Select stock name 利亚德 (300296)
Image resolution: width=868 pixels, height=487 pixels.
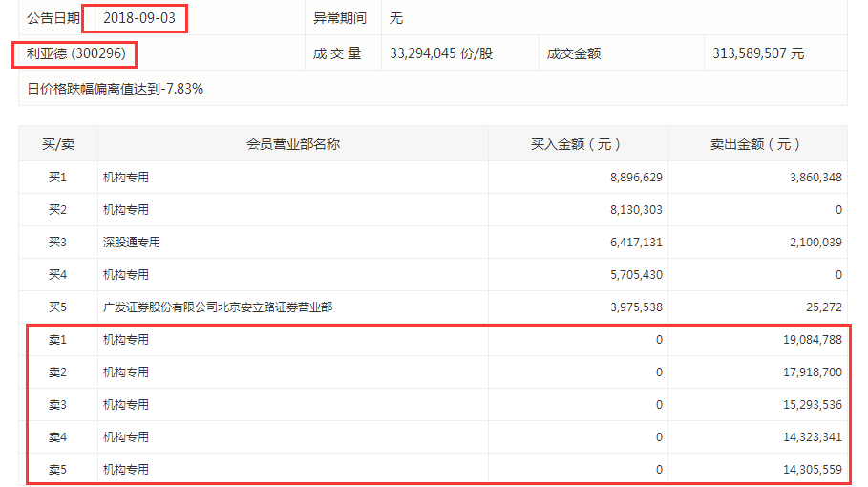[x=76, y=53]
